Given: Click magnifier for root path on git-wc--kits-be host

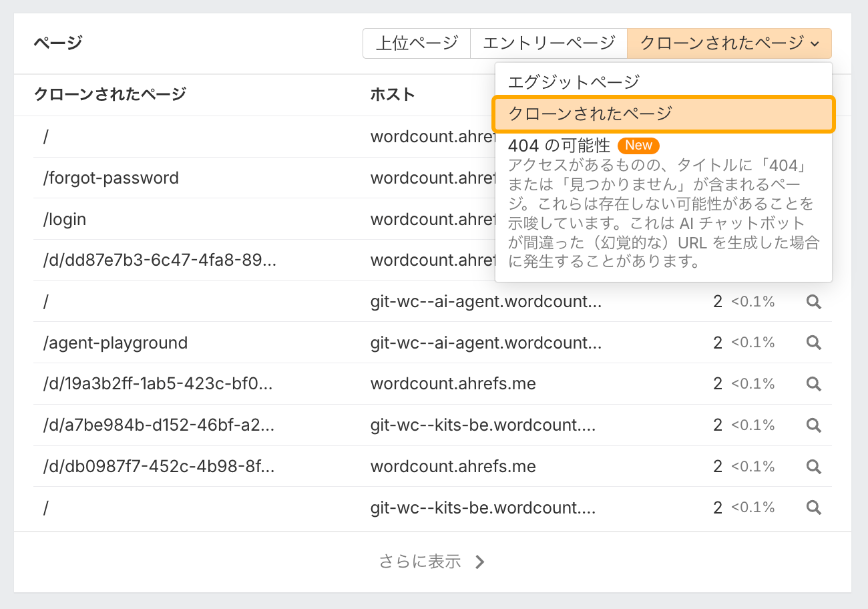Looking at the screenshot, I should tap(813, 508).
